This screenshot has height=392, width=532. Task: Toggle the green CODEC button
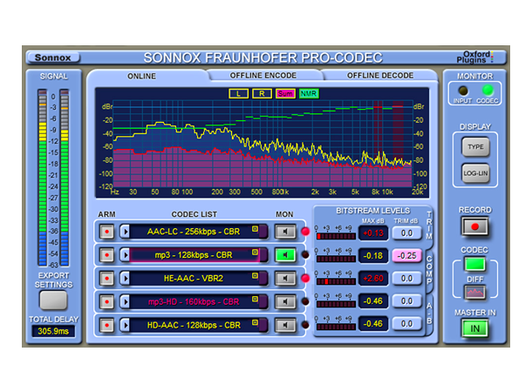tap(475, 264)
